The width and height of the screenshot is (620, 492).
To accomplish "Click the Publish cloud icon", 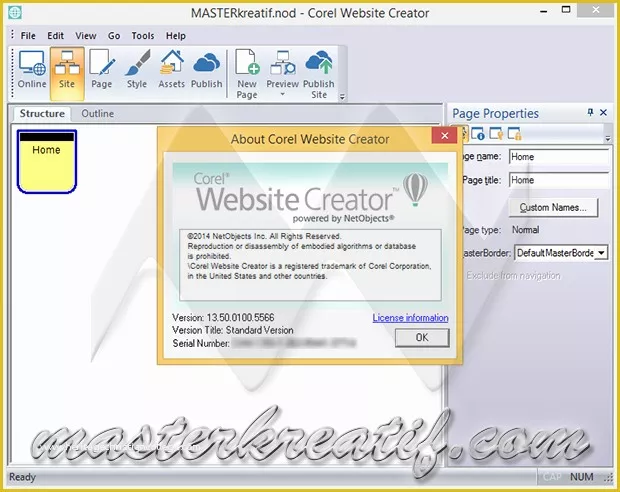I will pos(206,70).
